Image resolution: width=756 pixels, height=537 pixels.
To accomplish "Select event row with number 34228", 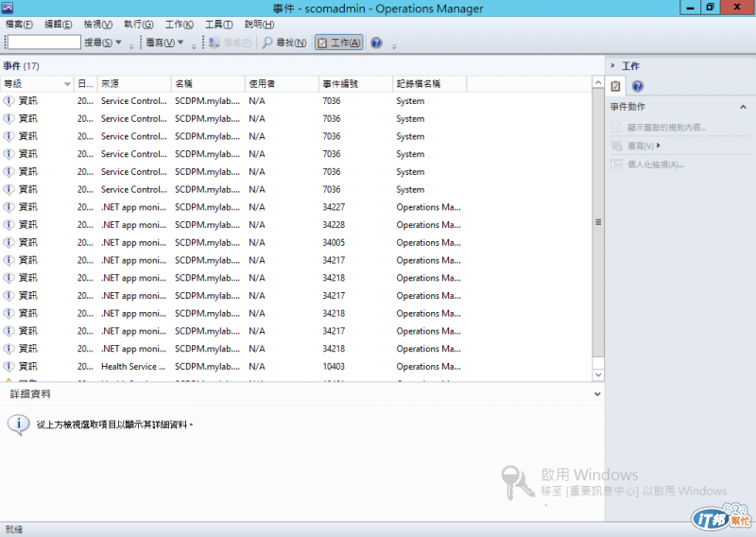I will [x=296, y=225].
